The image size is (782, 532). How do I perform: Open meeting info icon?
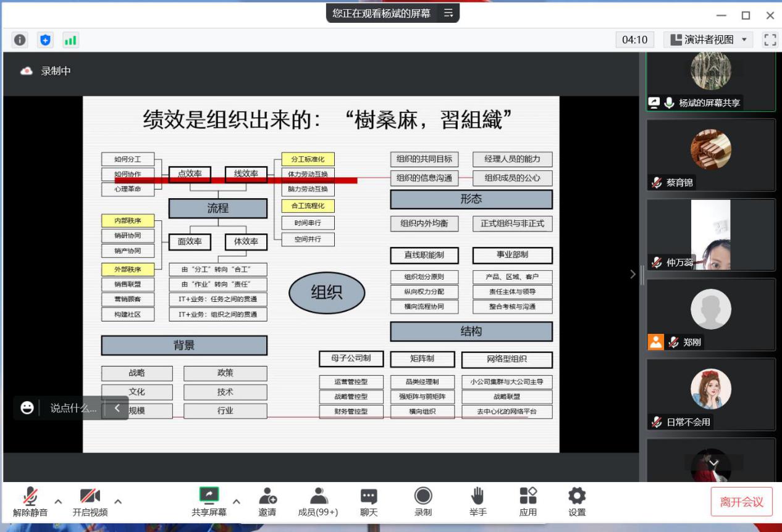(x=20, y=40)
